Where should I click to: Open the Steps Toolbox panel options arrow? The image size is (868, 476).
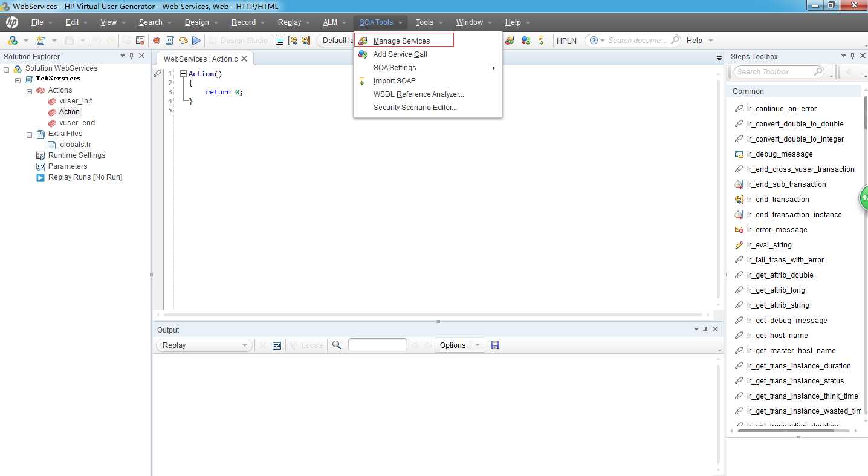tap(844, 56)
